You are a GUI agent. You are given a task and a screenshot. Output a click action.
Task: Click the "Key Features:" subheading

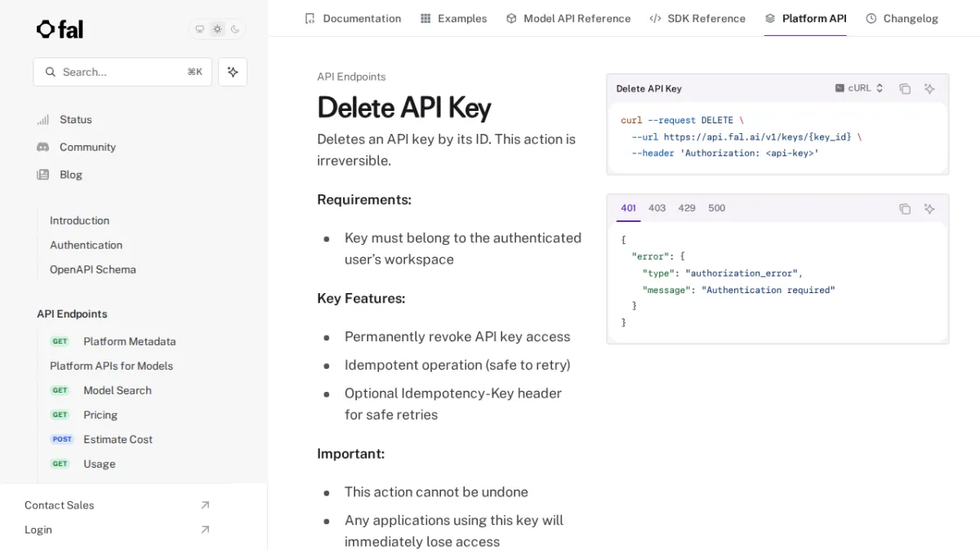361,298
